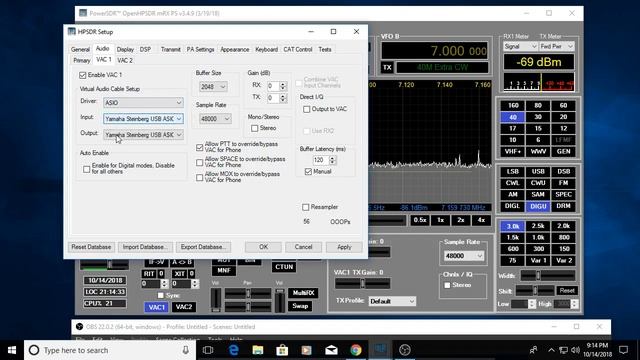Click Reset Database button

click(x=91, y=247)
